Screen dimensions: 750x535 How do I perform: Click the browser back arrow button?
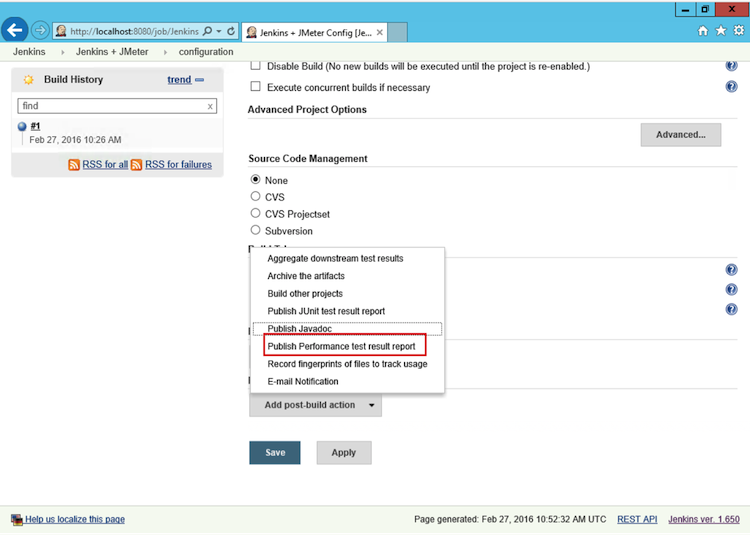pos(15,31)
